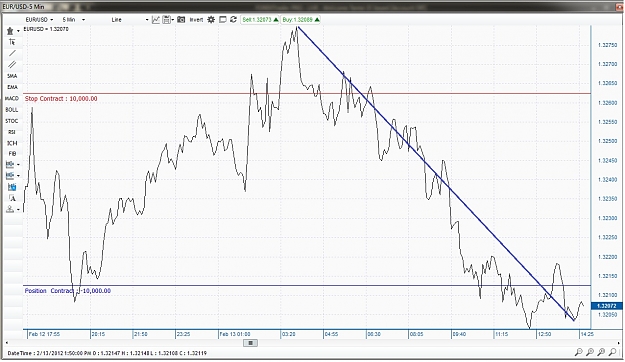Click the save template icon in toolbar
This screenshot has height=362, width=625.
pyautogui.click(x=167, y=20)
